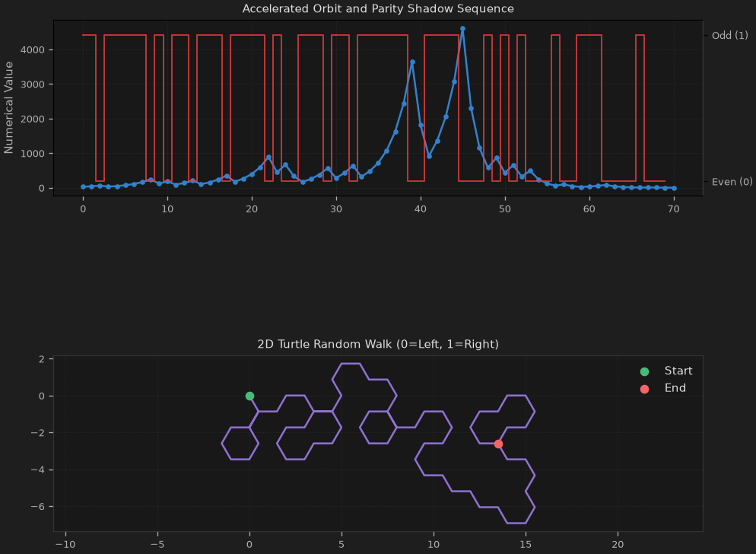Select the 40 tick on the orbit chart x-axis

point(421,209)
